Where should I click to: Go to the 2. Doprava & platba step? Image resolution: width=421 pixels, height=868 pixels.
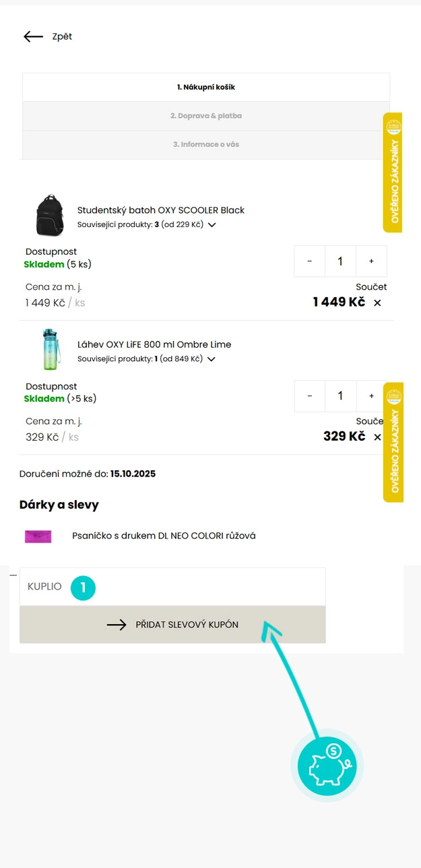pyautogui.click(x=206, y=116)
